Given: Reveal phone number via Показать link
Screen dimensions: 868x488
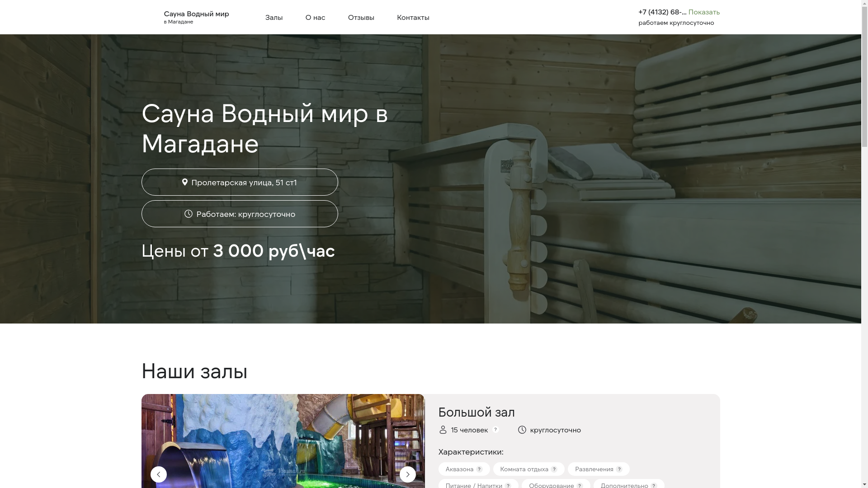Looking at the screenshot, I should 704,12.
